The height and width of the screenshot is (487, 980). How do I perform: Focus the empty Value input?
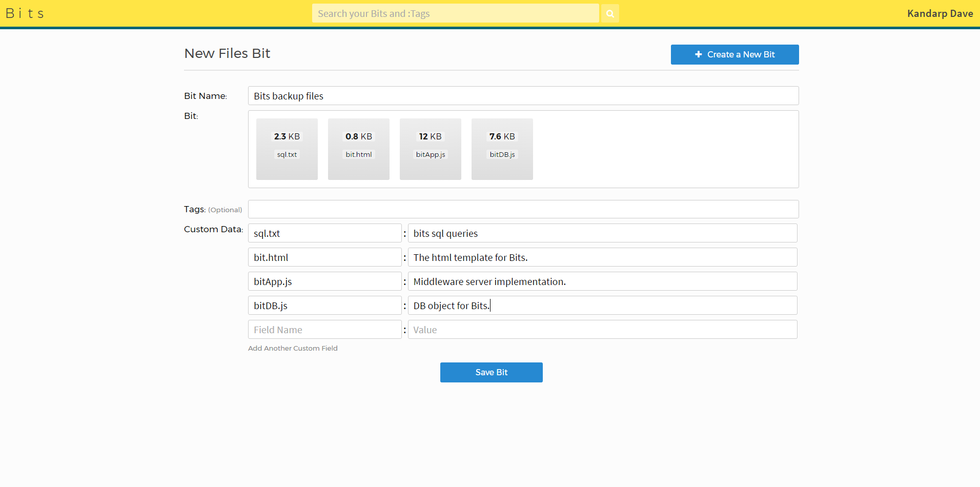click(603, 330)
